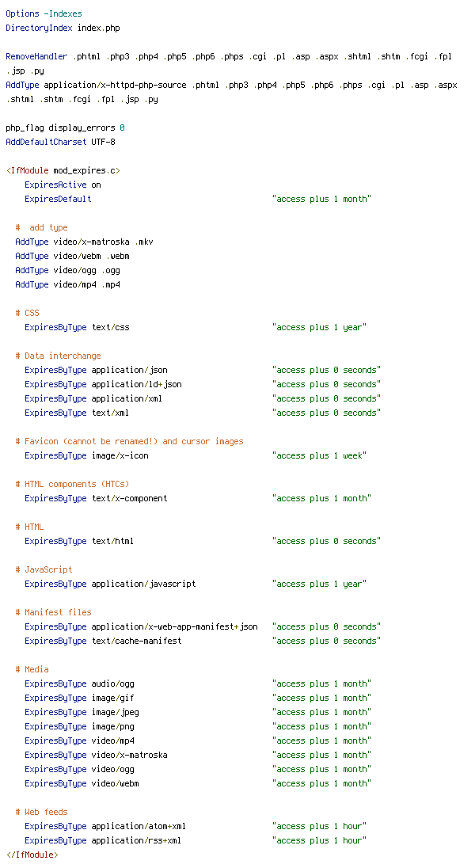The height and width of the screenshot is (868, 475).
Task: Click 'access plus 1 week' value
Action: pyautogui.click(x=319, y=456)
